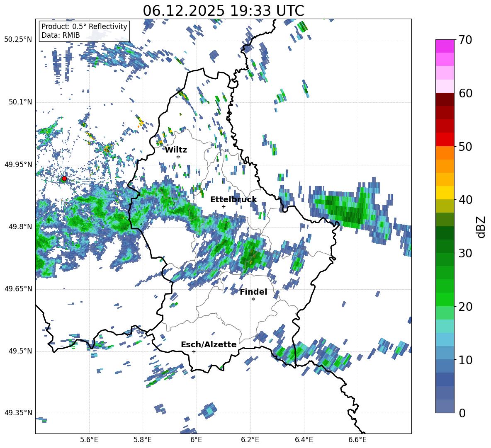Pick the orange colorbar band below 50
The image size is (491, 448).
click(445, 153)
